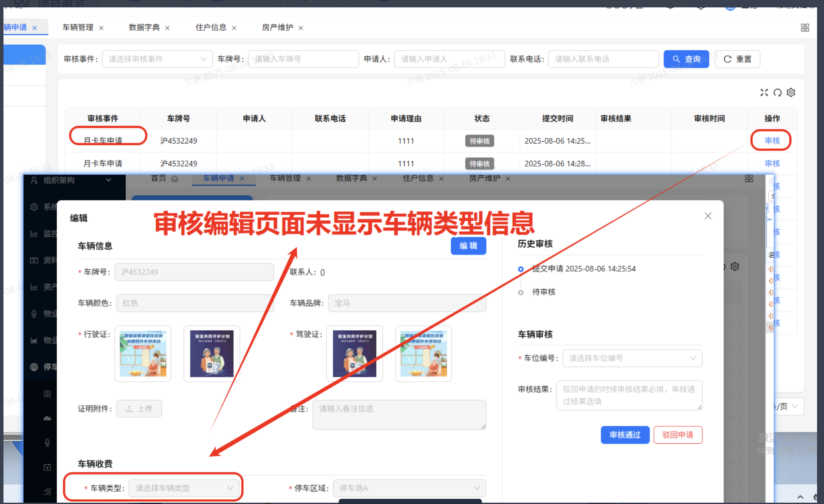The width and height of the screenshot is (824, 504).
Task: Expand the 车位编号 selection dropdown
Action: click(x=632, y=358)
